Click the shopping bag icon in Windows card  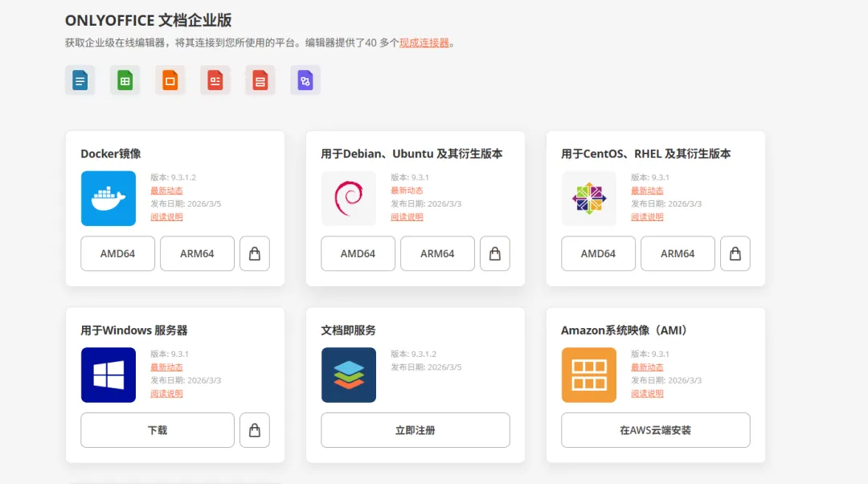[255, 430]
